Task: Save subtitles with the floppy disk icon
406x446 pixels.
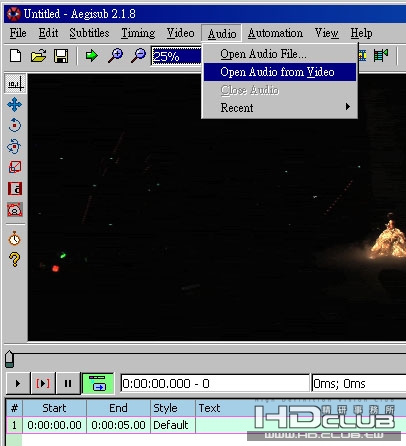Action: [x=61, y=56]
